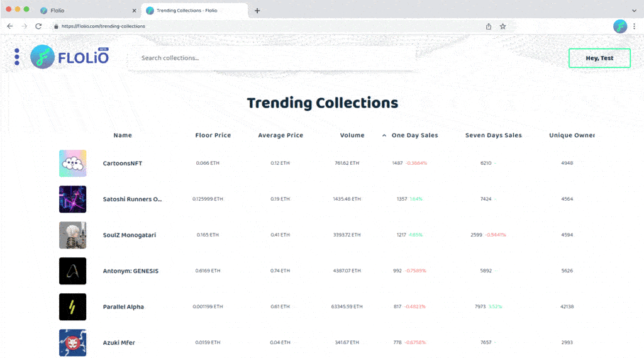Open Satoshi Runners thumbnail image
This screenshot has width=644, height=358.
73,199
